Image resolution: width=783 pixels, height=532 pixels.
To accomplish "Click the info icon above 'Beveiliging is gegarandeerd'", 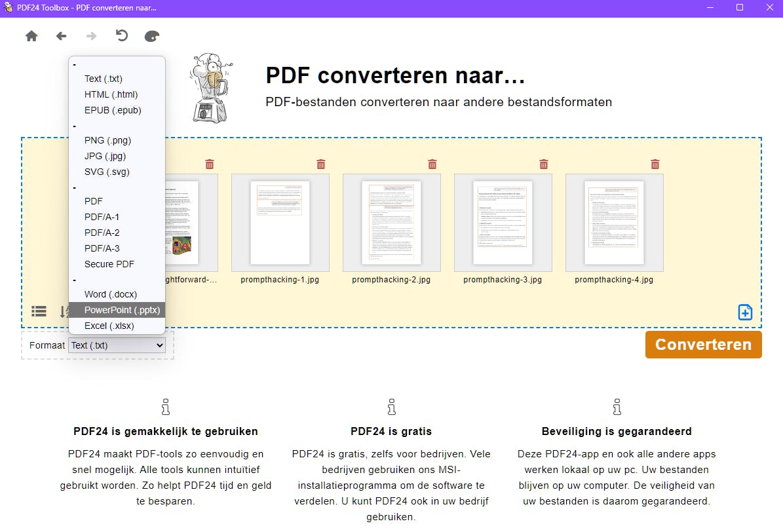I will pos(617,407).
